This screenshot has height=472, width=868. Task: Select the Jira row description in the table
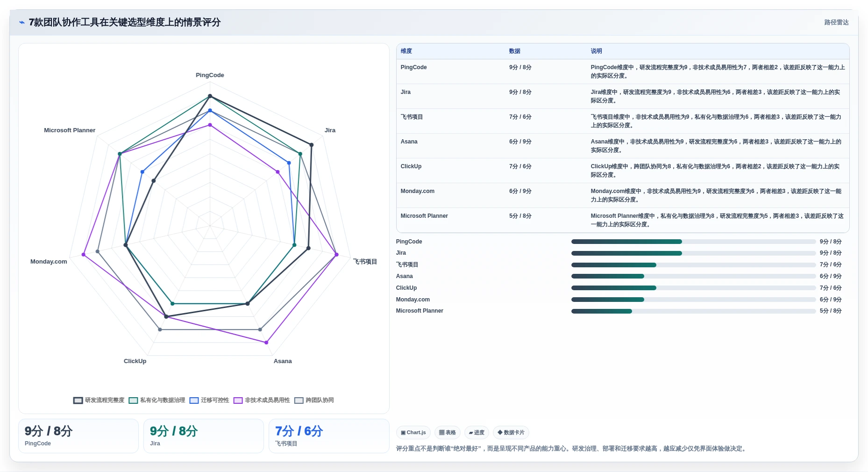pyautogui.click(x=715, y=96)
